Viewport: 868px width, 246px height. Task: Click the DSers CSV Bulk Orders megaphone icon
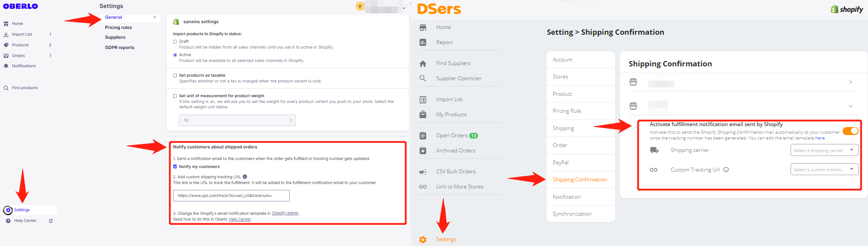point(423,172)
